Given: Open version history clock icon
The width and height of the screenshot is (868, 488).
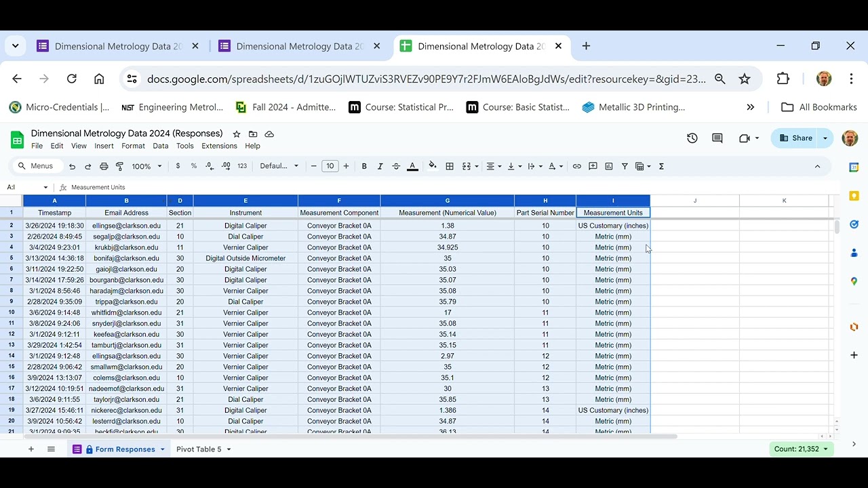Looking at the screenshot, I should tap(692, 138).
